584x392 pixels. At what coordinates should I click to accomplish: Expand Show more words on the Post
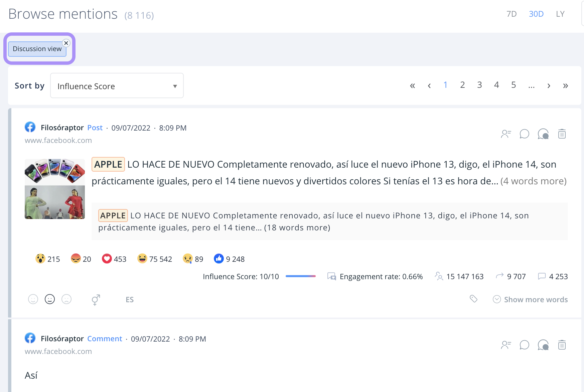[530, 300]
